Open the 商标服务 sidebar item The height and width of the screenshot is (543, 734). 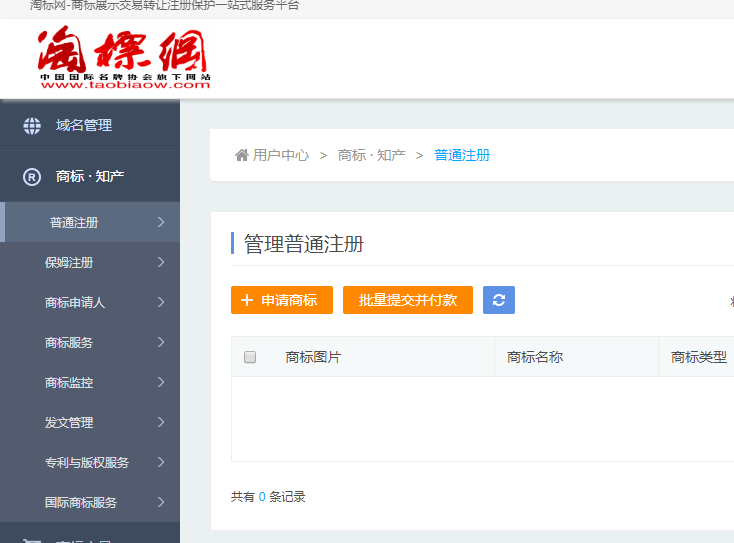pos(69,343)
